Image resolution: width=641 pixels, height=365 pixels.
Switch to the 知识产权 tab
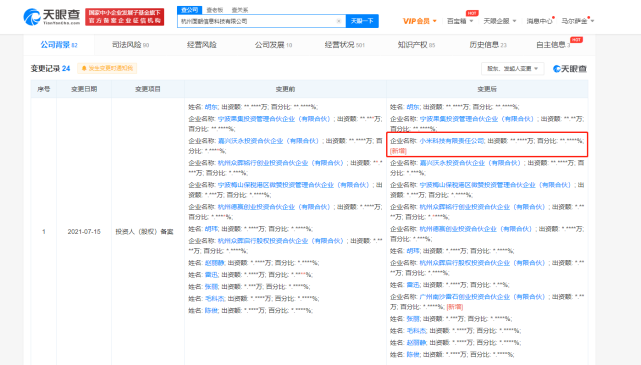click(416, 45)
